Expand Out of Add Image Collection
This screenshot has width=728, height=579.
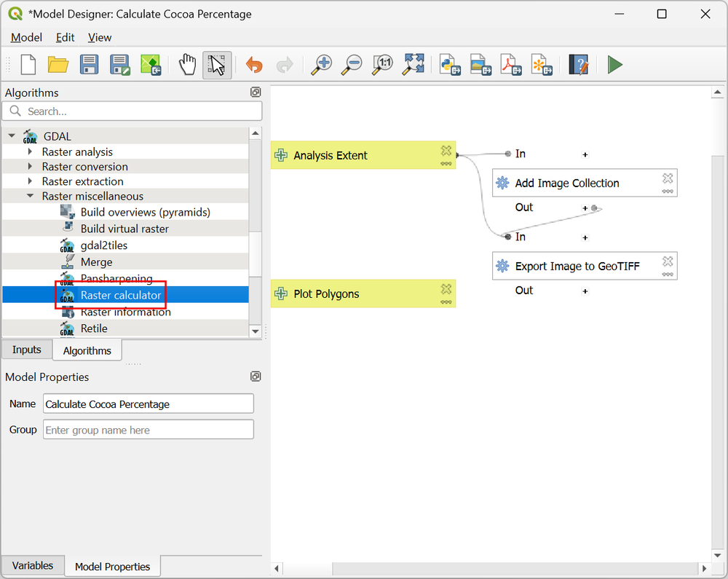click(x=585, y=208)
